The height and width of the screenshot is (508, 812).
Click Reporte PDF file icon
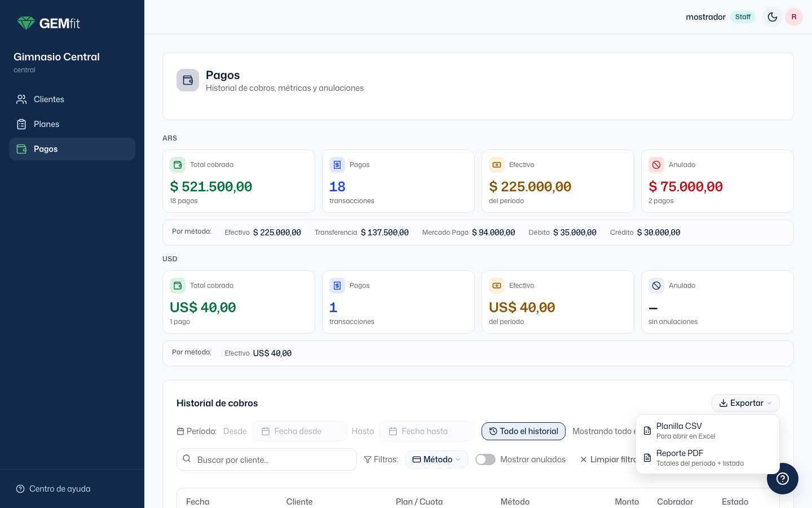647,458
